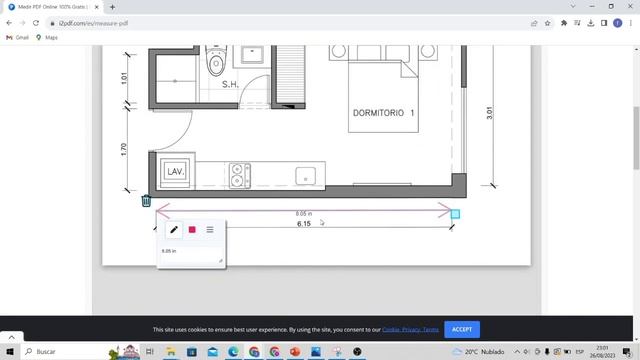Open line thickness menu icon in popup
The image size is (640, 360).
pyautogui.click(x=210, y=230)
